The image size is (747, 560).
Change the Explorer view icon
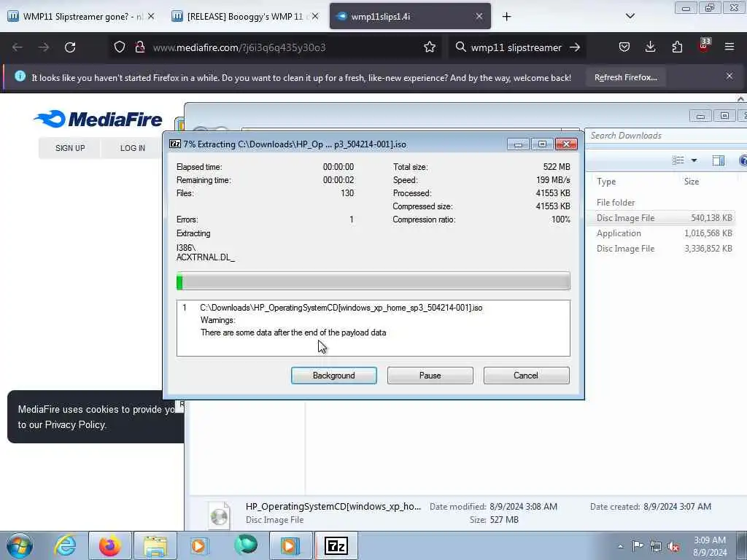(678, 160)
